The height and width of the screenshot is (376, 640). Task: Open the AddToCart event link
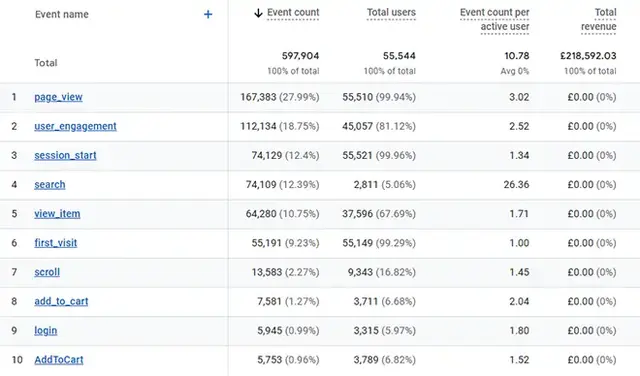click(x=59, y=360)
